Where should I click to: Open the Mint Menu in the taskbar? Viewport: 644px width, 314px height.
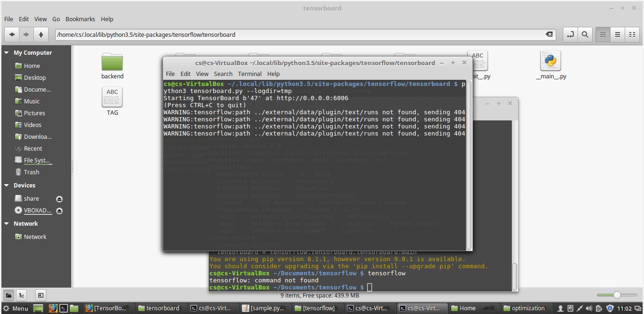(15, 308)
